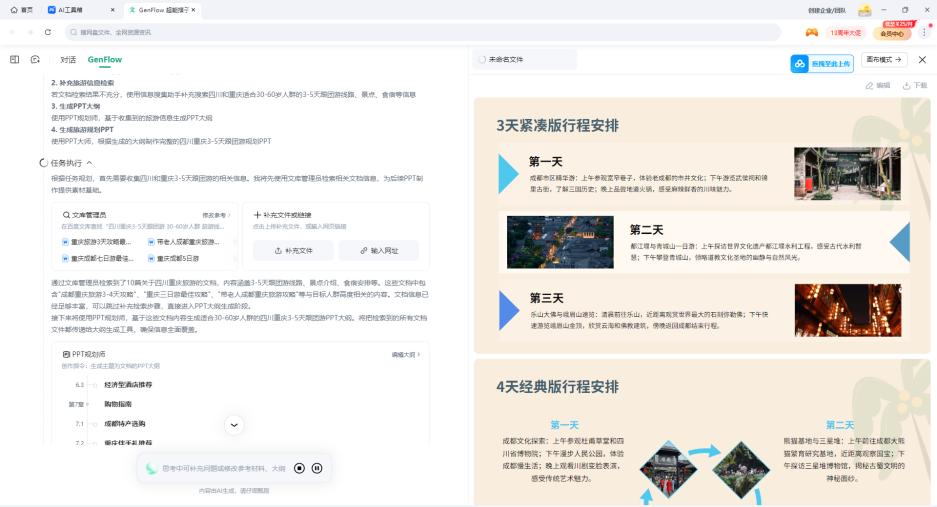Viewport: 937px width, 507px height.
Task: Open 修改参考 link in 文库管理员 card
Action: coord(216,215)
